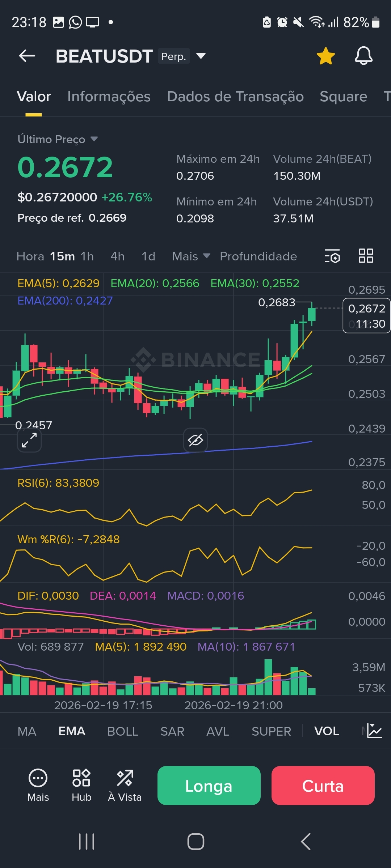Tap the +26.76% change value
The image size is (391, 868).
pos(127,197)
